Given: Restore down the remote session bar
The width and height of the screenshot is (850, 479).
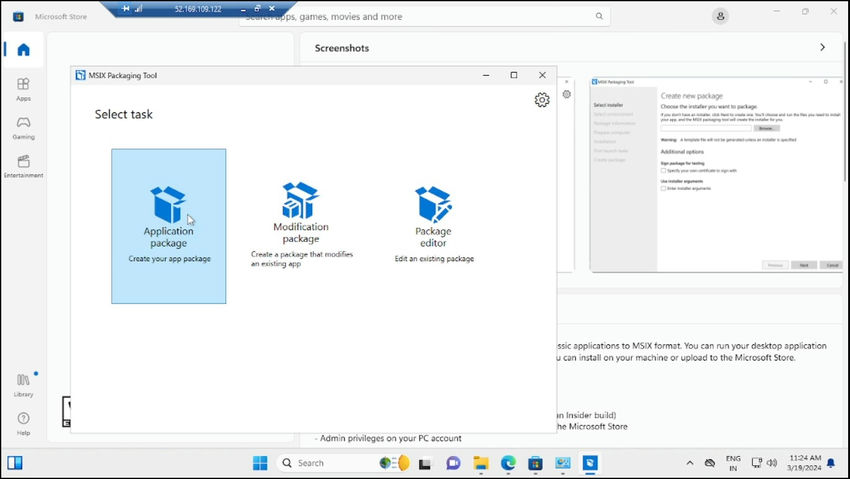Looking at the screenshot, I should [257, 9].
